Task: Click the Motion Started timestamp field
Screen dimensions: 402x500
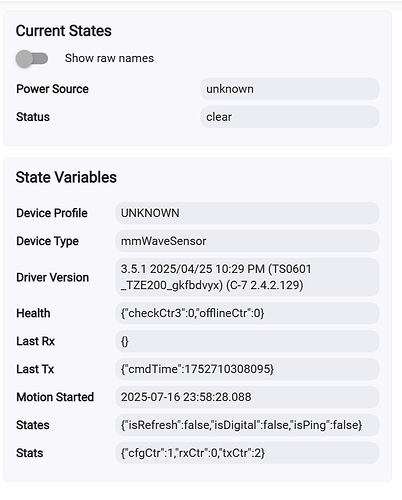Action: tap(247, 397)
